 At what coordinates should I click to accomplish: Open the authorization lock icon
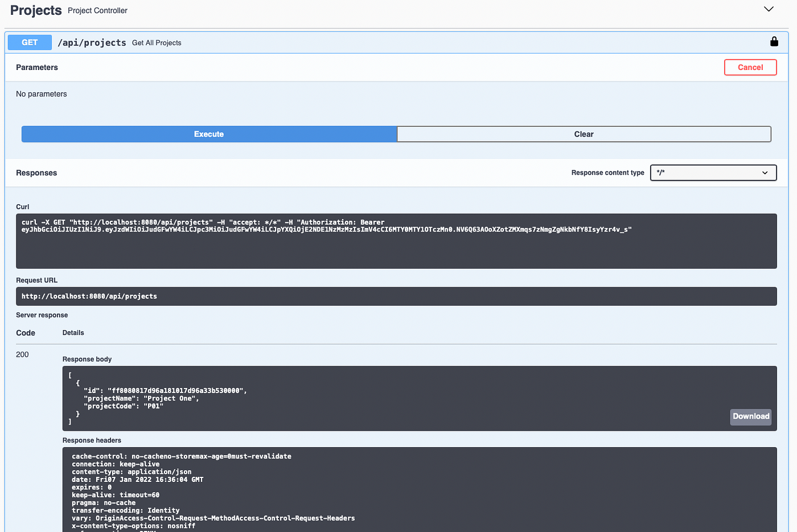click(774, 41)
